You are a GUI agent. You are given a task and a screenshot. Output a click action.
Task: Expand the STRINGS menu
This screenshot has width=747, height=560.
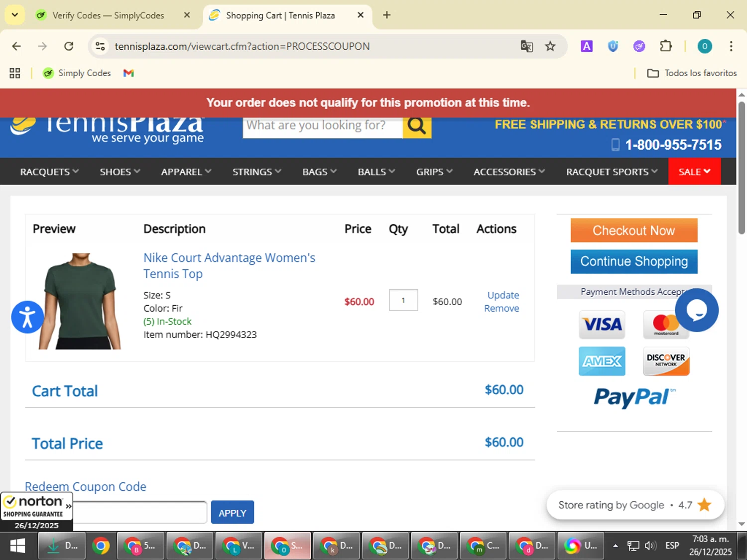(x=257, y=172)
